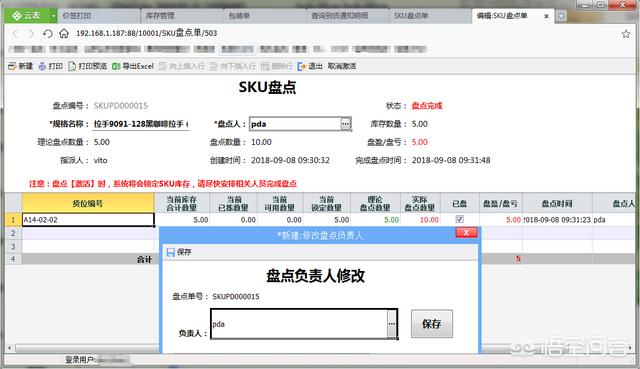Click the 退出 exit icon
Viewport: 640px width, 369px height.
[x=301, y=66]
